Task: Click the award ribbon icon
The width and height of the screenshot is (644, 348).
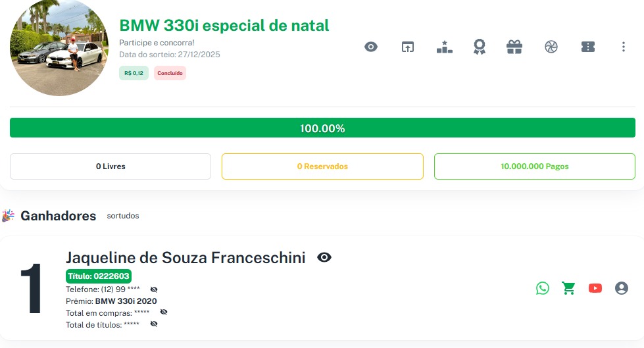Action: (480, 47)
